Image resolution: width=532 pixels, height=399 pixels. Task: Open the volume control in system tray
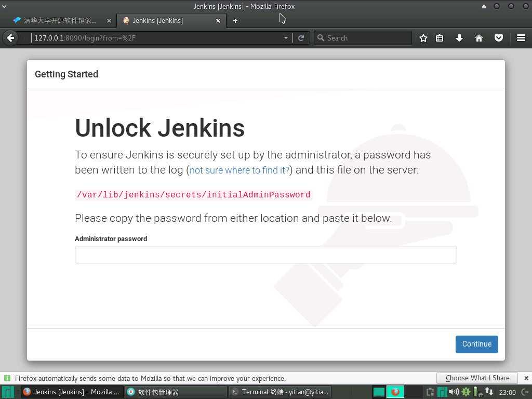tap(454, 392)
